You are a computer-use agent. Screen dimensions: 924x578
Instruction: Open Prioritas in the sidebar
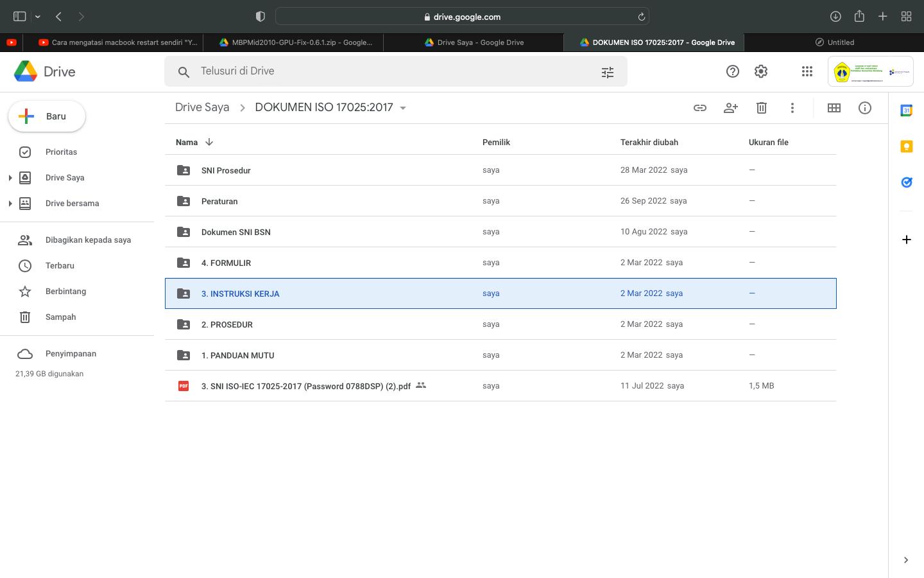(x=61, y=152)
